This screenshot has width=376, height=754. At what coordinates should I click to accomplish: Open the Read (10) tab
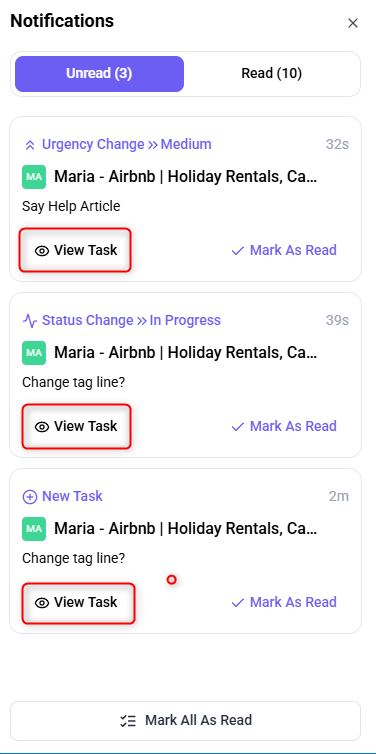click(x=271, y=74)
